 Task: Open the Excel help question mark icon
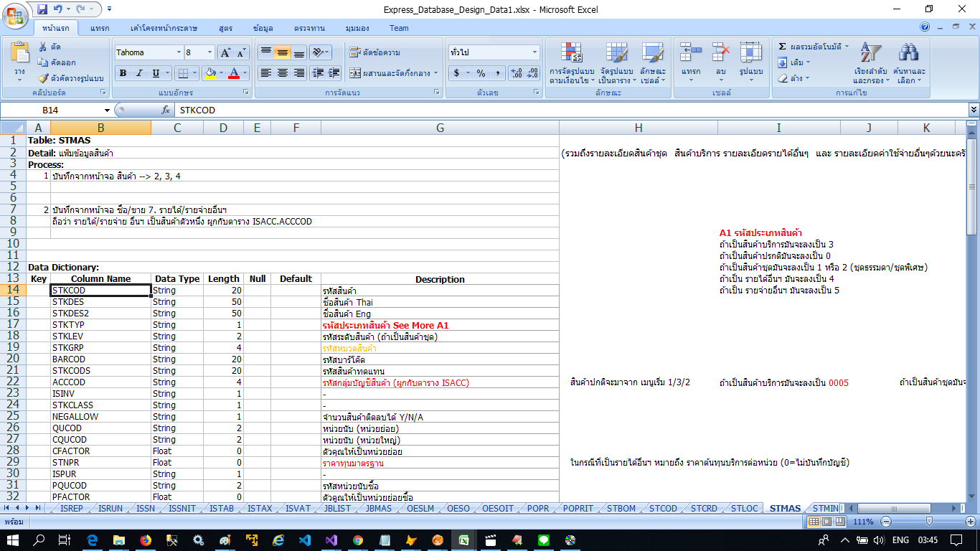click(x=925, y=27)
